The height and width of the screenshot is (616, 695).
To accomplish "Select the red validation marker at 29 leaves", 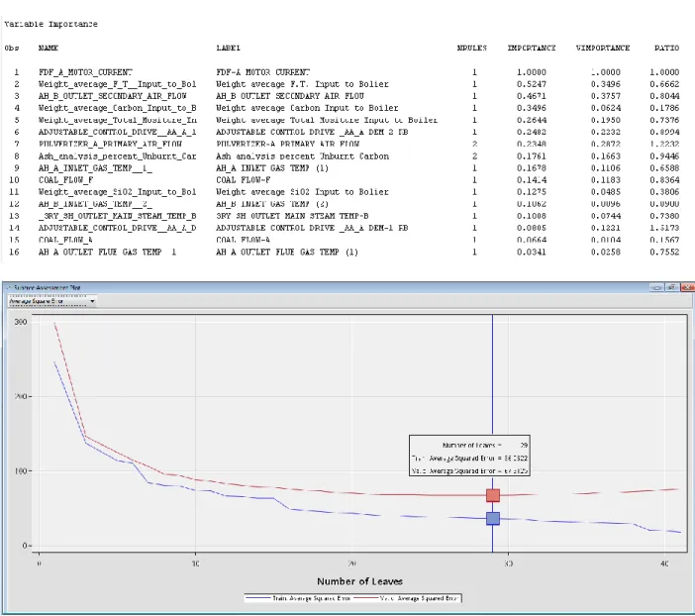I will (x=493, y=495).
